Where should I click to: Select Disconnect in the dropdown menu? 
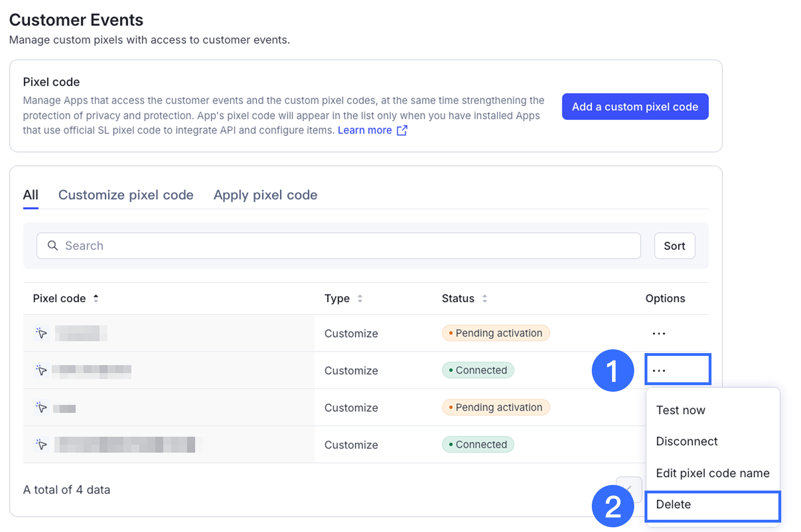point(687,441)
